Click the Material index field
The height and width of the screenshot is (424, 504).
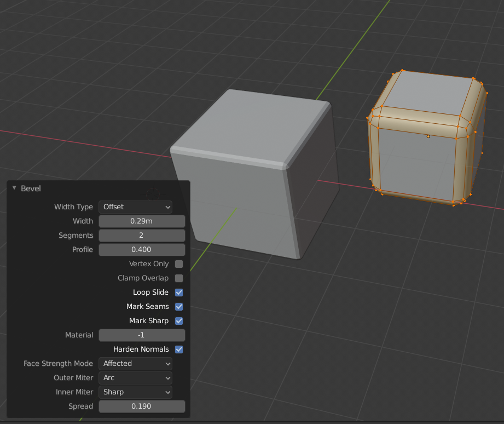click(142, 335)
